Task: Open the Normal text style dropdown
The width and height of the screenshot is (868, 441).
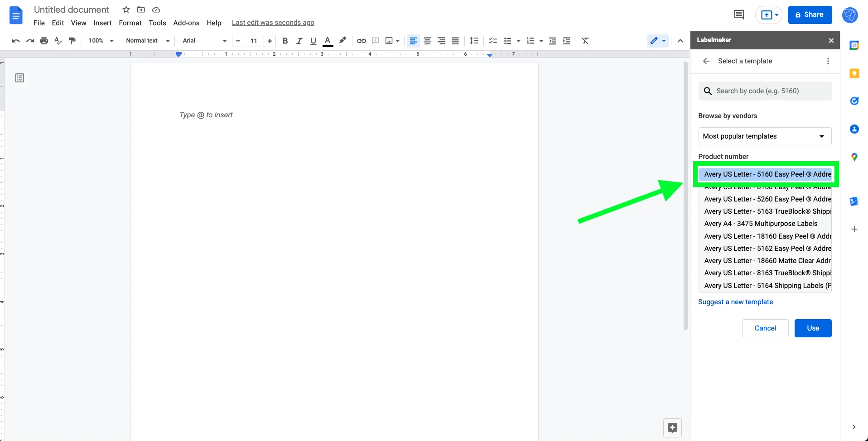Action: (x=148, y=41)
